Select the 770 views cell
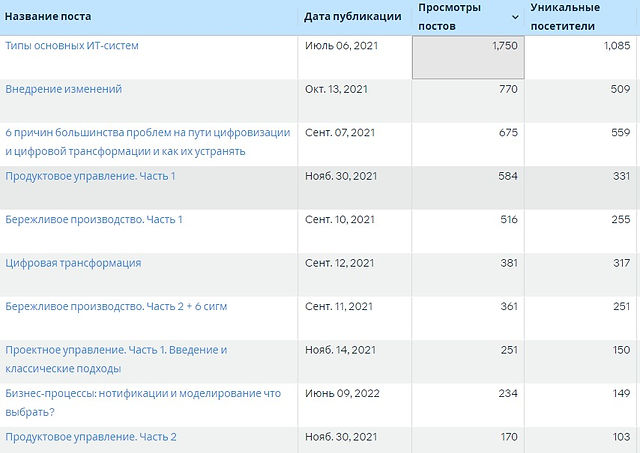 point(468,101)
